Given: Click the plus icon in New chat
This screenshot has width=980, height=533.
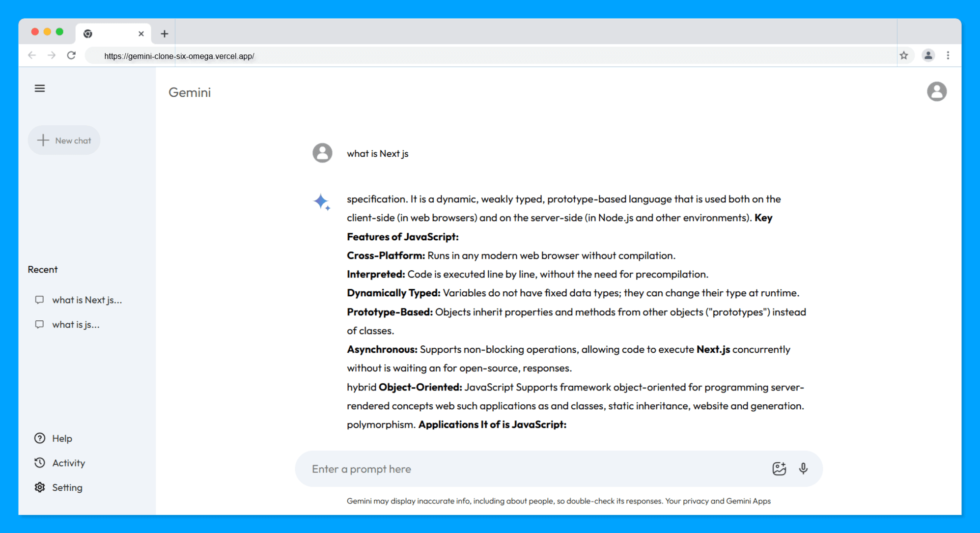Looking at the screenshot, I should click(43, 140).
